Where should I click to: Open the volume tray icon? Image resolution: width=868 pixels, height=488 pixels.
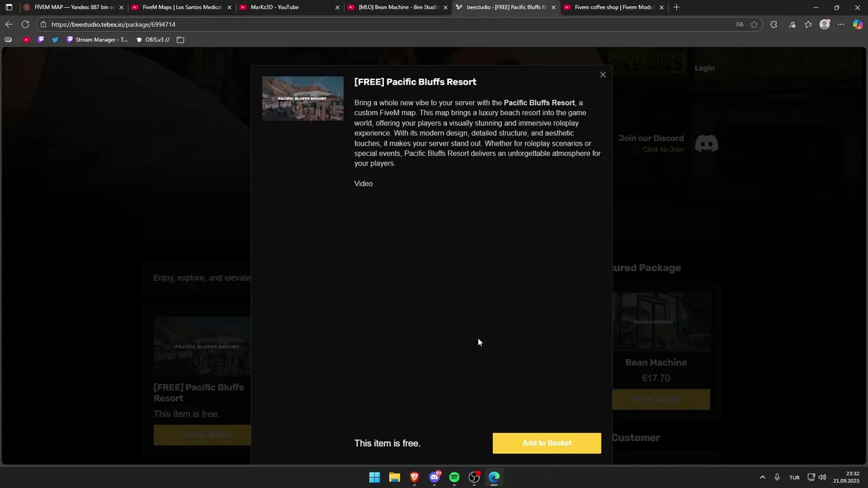[x=822, y=477]
